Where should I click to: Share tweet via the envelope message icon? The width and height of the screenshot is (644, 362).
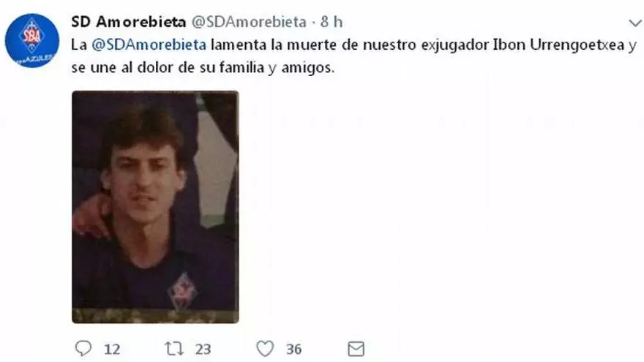(x=356, y=349)
